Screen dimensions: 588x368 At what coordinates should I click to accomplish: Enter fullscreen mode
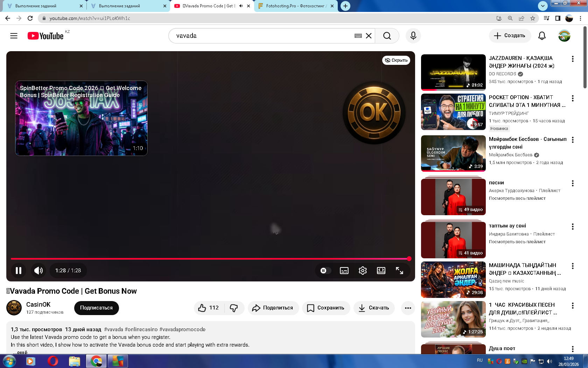(399, 271)
